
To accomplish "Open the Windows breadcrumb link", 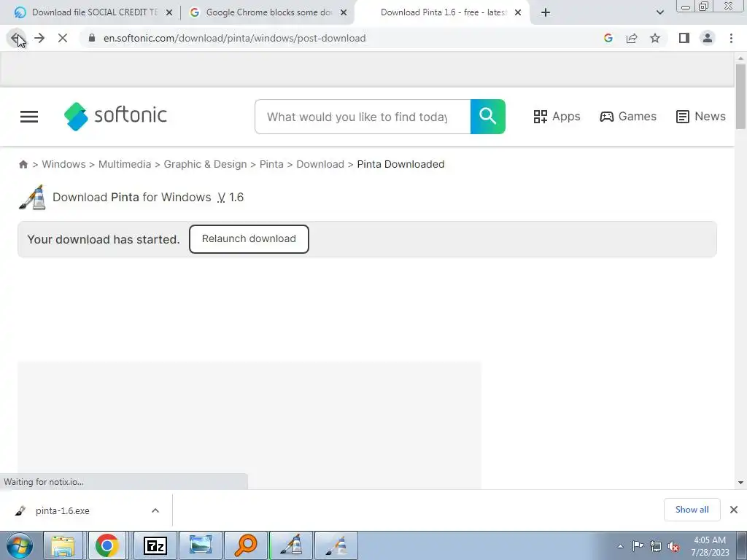I will click(64, 164).
